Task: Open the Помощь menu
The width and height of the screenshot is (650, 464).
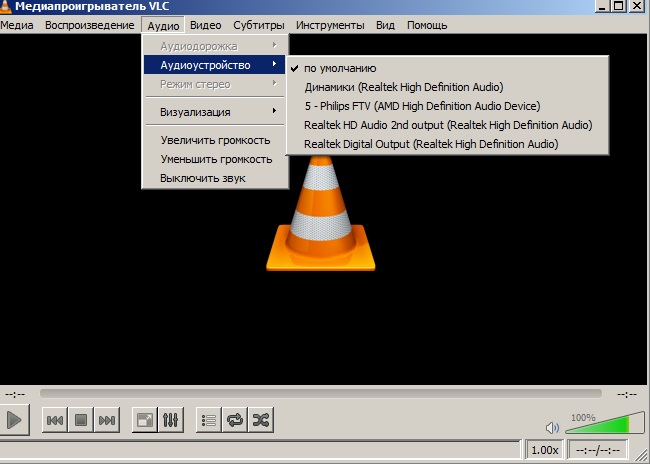Action: 427,25
